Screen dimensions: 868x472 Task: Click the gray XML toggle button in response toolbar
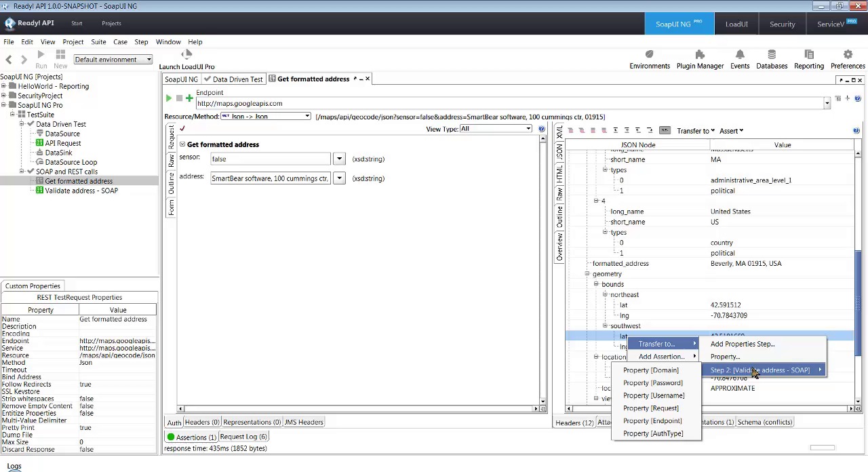point(665,130)
